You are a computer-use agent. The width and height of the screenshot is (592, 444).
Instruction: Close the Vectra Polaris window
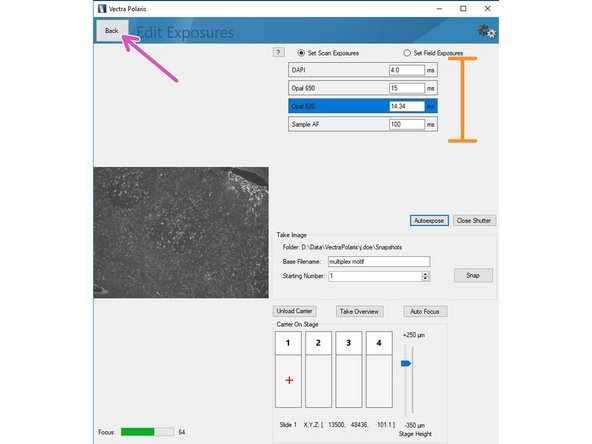point(487,9)
